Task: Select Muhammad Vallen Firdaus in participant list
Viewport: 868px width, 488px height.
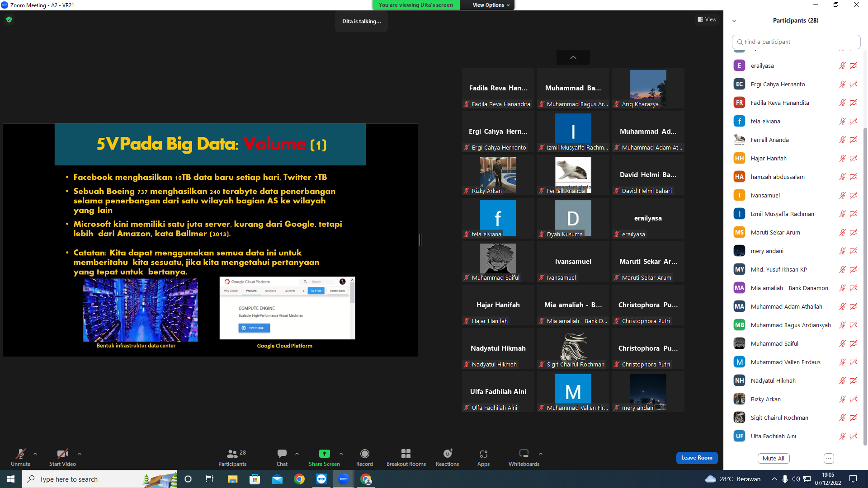Action: (796, 362)
